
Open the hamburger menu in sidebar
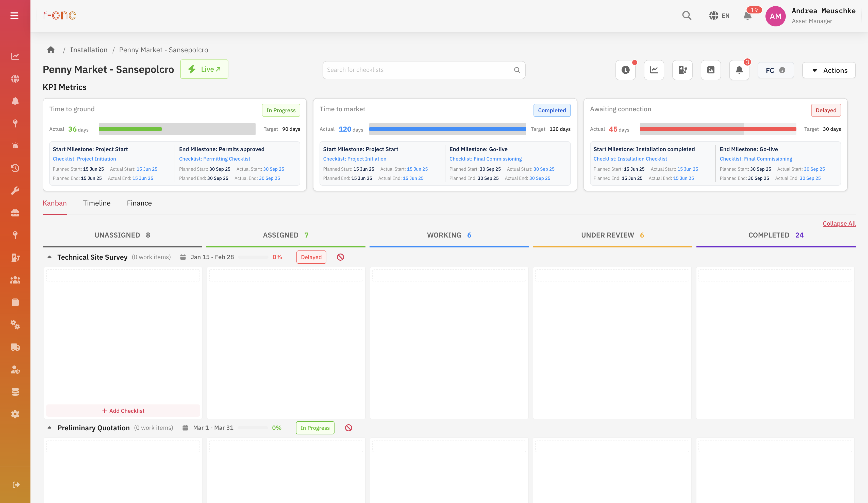pyautogui.click(x=14, y=16)
